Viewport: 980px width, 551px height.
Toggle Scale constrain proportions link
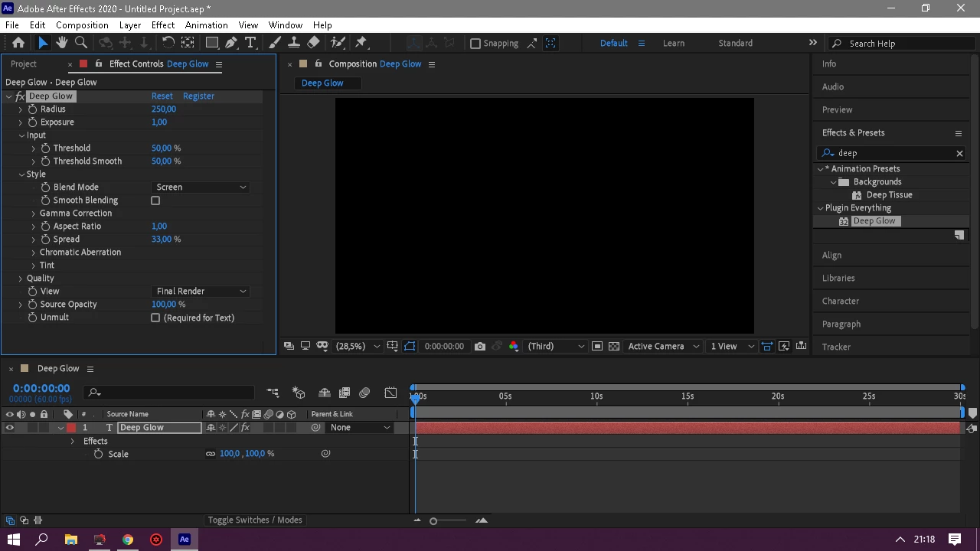tap(211, 454)
